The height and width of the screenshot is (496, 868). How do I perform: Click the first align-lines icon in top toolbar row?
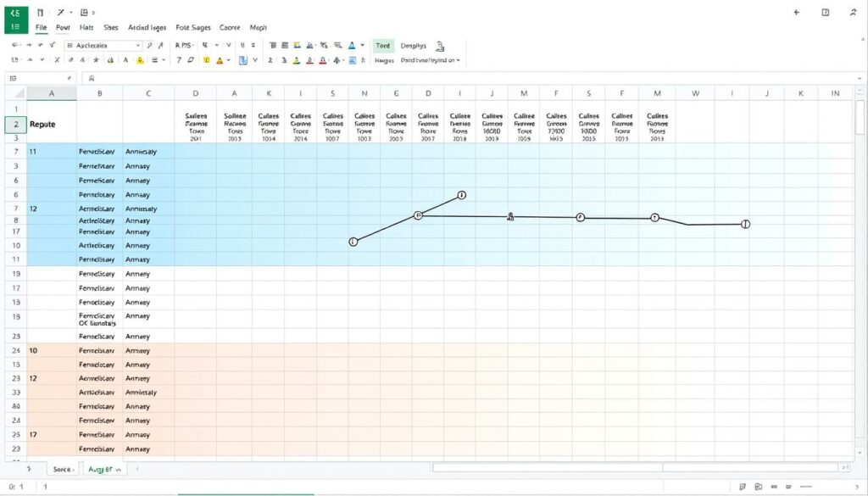(x=272, y=46)
